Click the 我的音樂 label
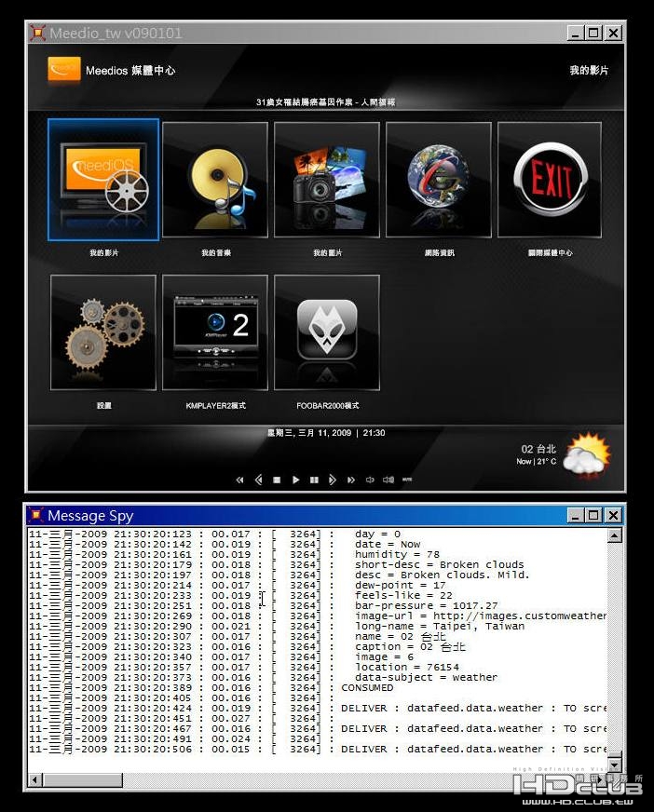Image resolution: width=654 pixels, height=812 pixels. click(215, 252)
